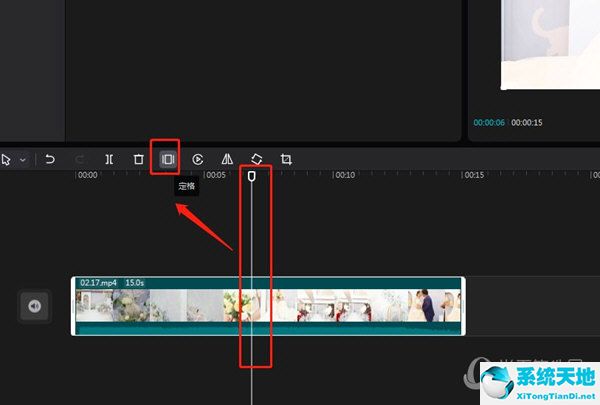Image resolution: width=600 pixels, height=405 pixels.
Task: Open the crop tool
Action: (x=286, y=159)
